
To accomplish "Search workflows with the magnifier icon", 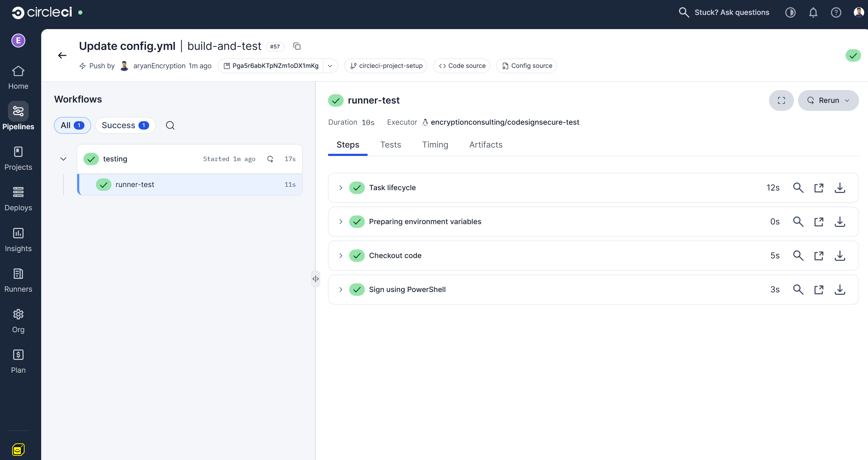I will pos(170,125).
